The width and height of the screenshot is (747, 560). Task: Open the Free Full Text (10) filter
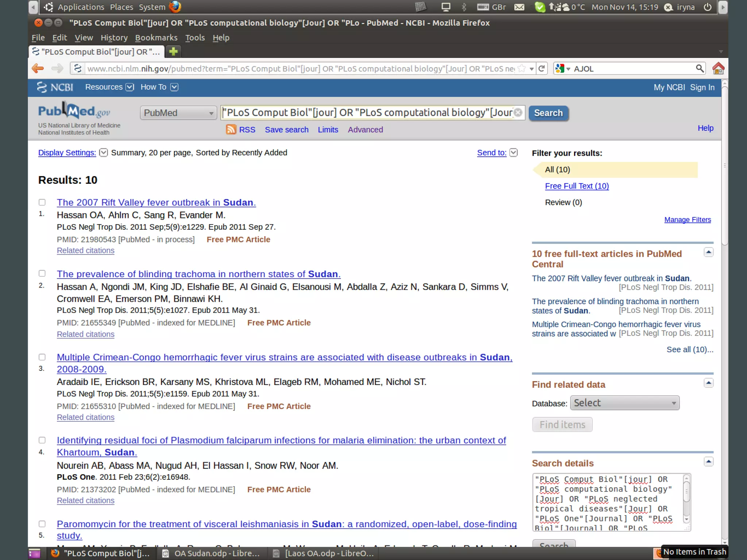(577, 186)
